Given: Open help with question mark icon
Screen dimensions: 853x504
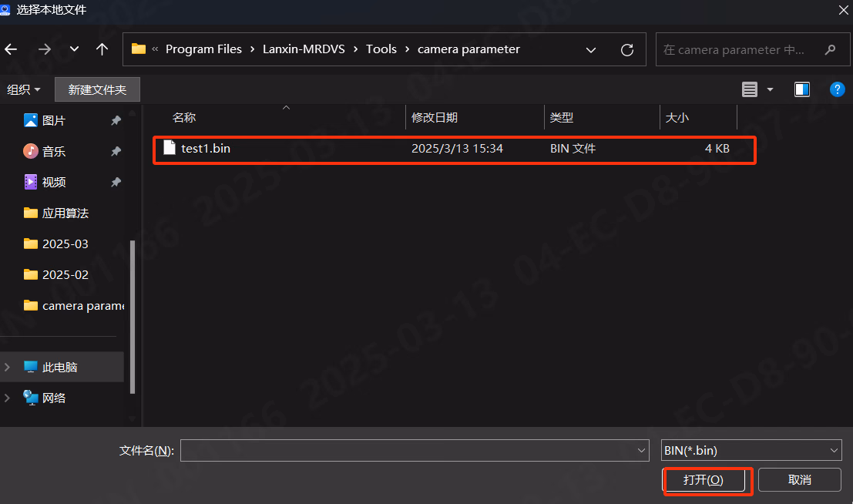Looking at the screenshot, I should [838, 89].
